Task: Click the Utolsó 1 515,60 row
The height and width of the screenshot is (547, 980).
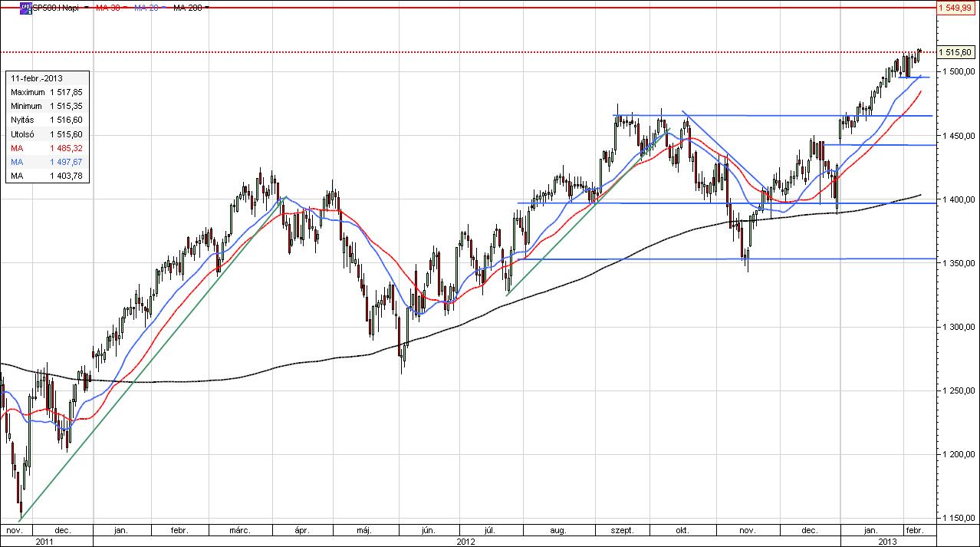Action: pos(47,134)
